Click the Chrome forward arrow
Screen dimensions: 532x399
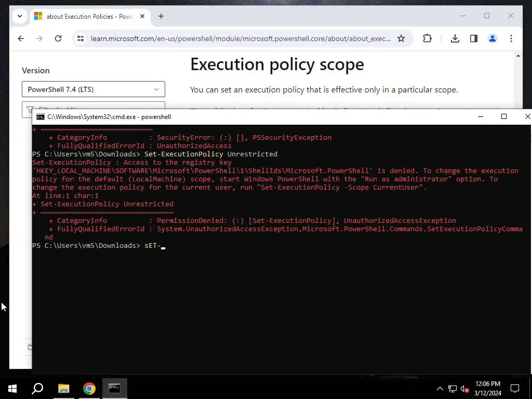point(39,38)
